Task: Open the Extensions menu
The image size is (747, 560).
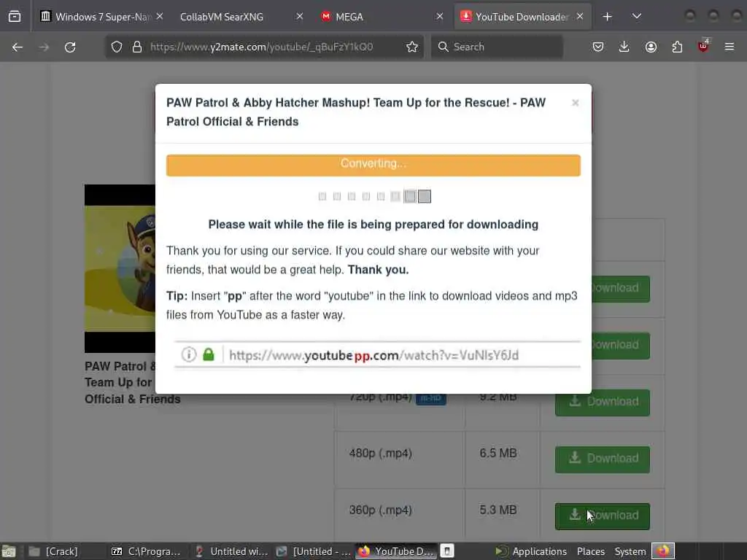Action: click(677, 47)
